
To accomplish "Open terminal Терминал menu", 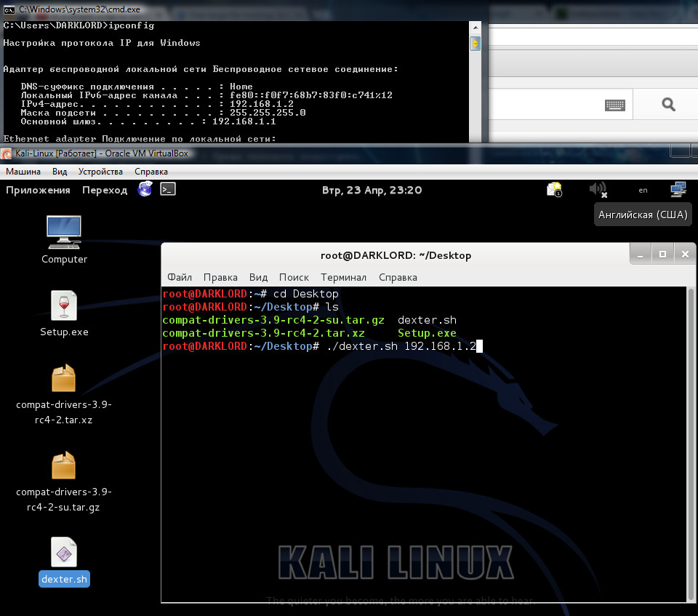I will [x=344, y=278].
